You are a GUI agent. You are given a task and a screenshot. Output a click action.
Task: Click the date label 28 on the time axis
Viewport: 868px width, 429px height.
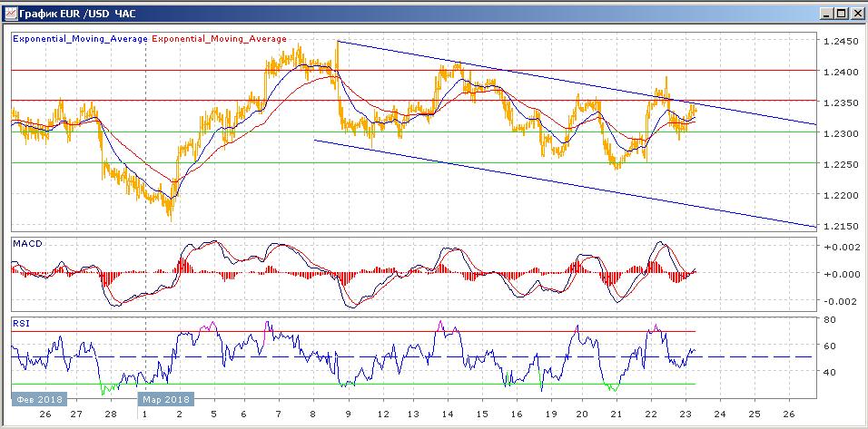(x=111, y=414)
